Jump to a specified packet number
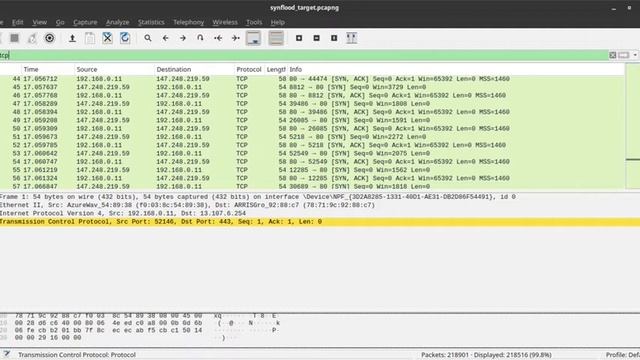The width and height of the screenshot is (640, 360). 200,38
